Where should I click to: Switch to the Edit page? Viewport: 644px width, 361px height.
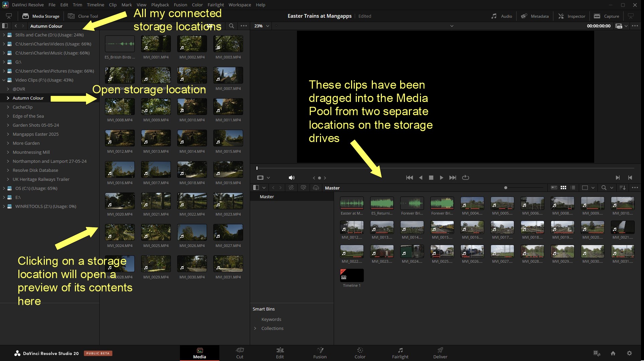[x=280, y=353]
